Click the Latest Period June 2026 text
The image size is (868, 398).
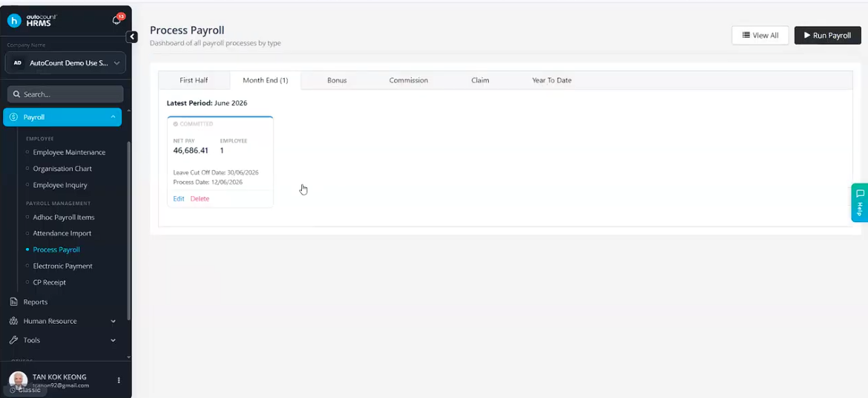(x=207, y=103)
